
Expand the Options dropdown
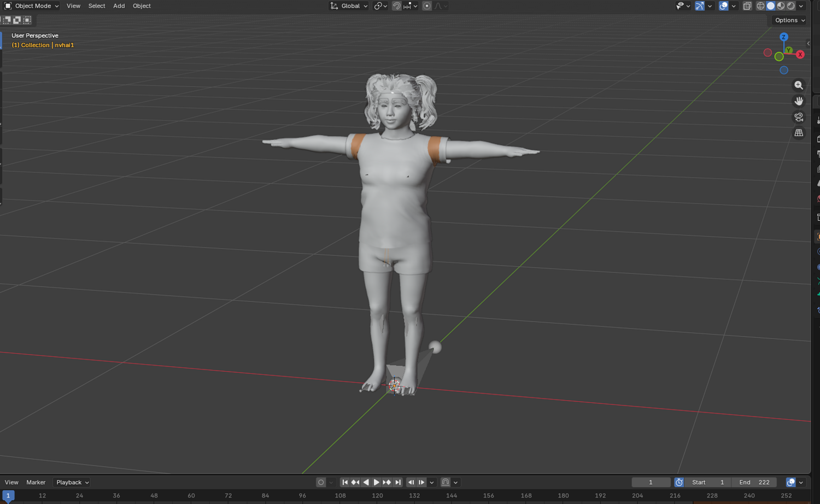[790, 20]
